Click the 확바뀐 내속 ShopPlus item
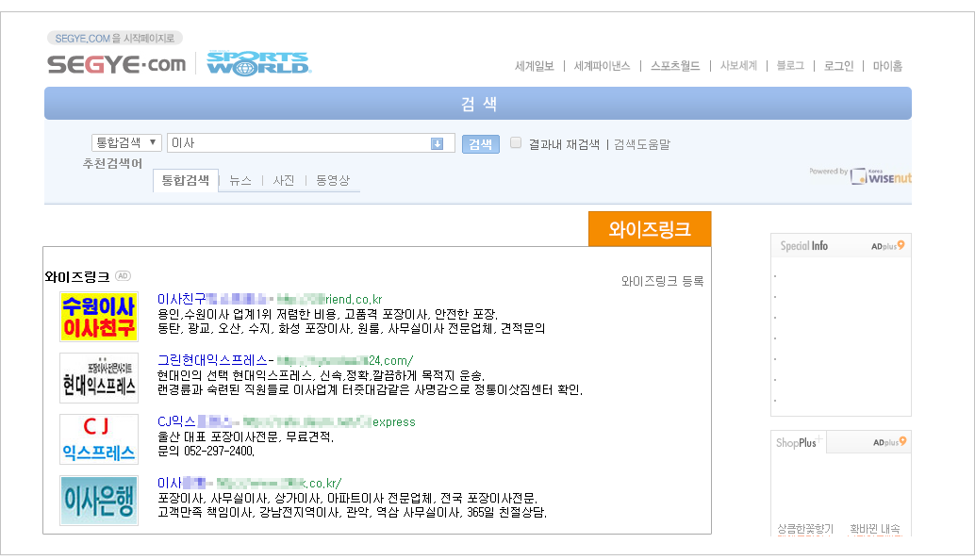 click(875, 528)
